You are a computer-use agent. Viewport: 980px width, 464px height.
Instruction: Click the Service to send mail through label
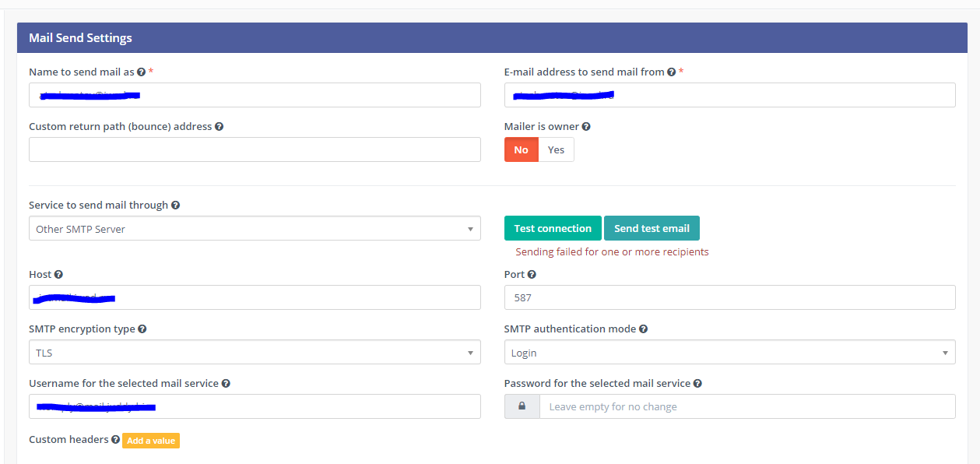click(x=98, y=206)
